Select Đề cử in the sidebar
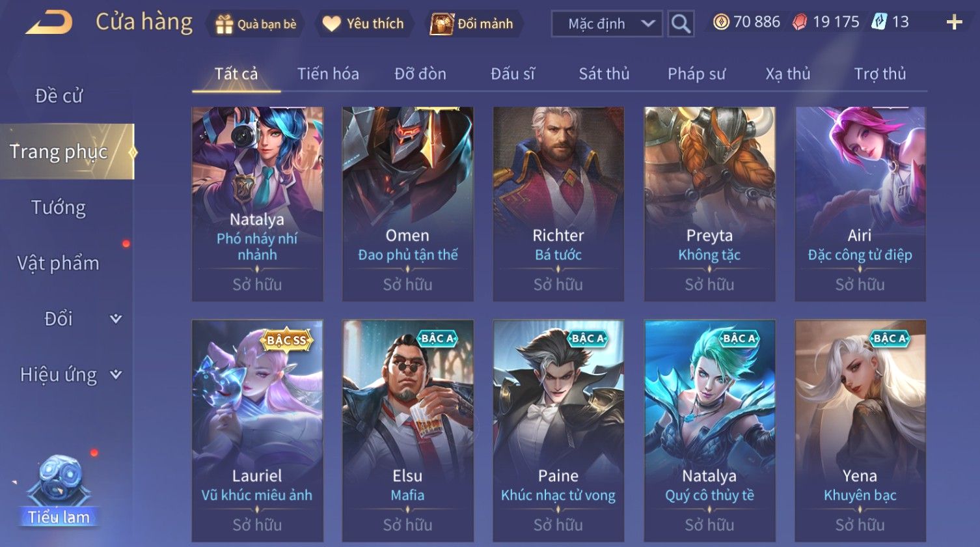Image resolution: width=980 pixels, height=547 pixels. pos(59,96)
